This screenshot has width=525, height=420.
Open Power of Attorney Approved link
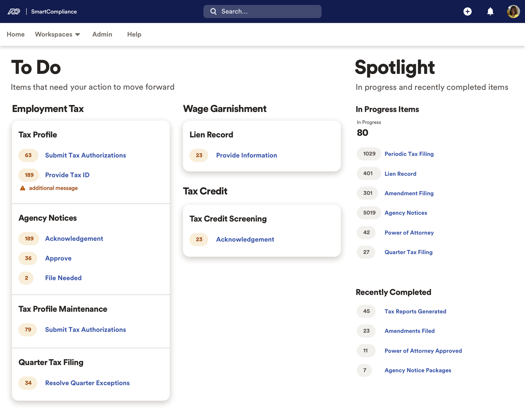click(423, 351)
